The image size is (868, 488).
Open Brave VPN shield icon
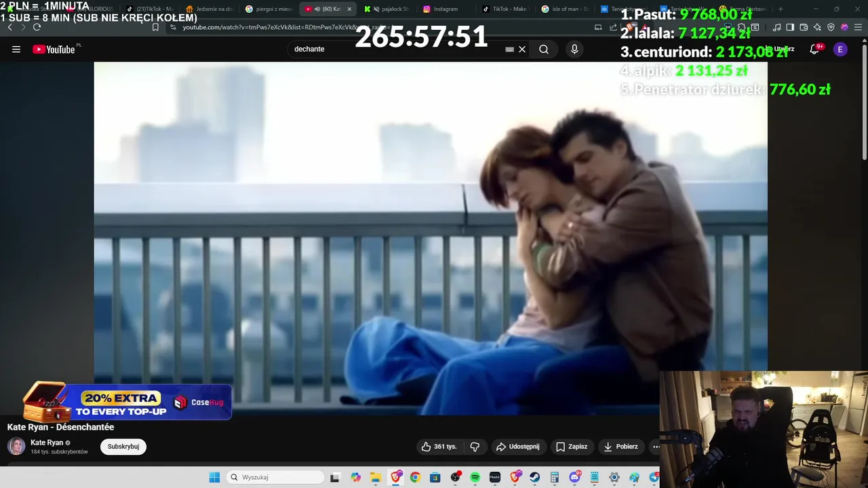831,27
